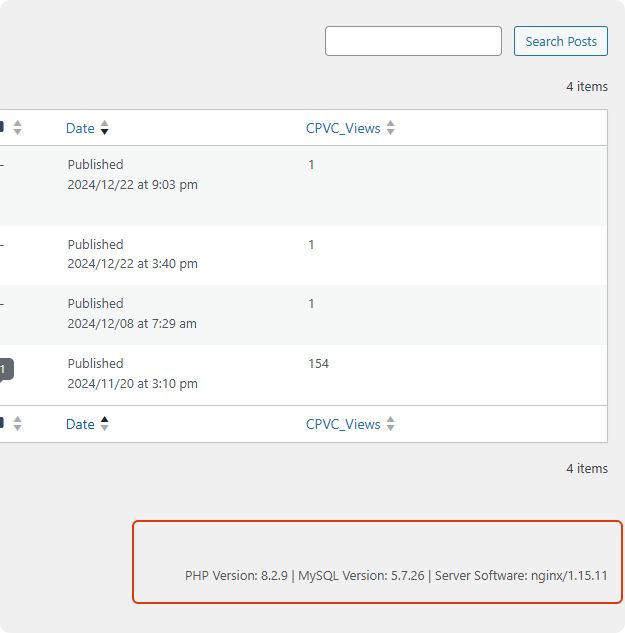Click view count 1 for 3:40 pm post

click(311, 244)
